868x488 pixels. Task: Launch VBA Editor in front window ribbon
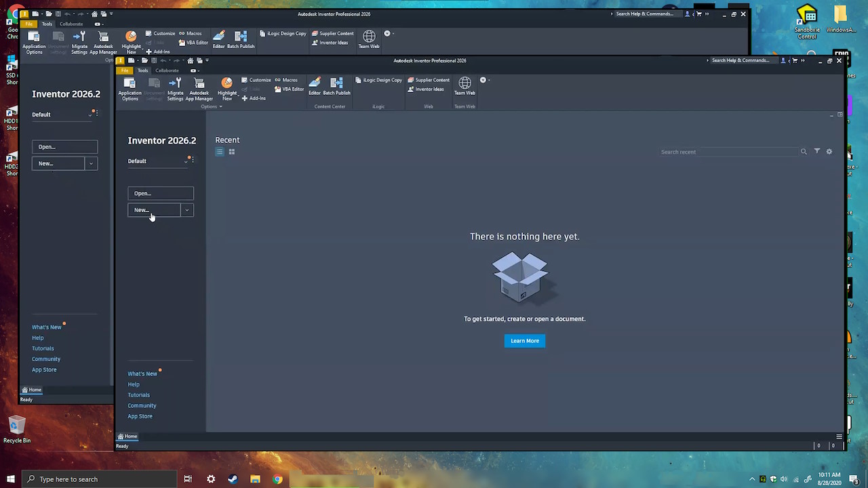290,89
